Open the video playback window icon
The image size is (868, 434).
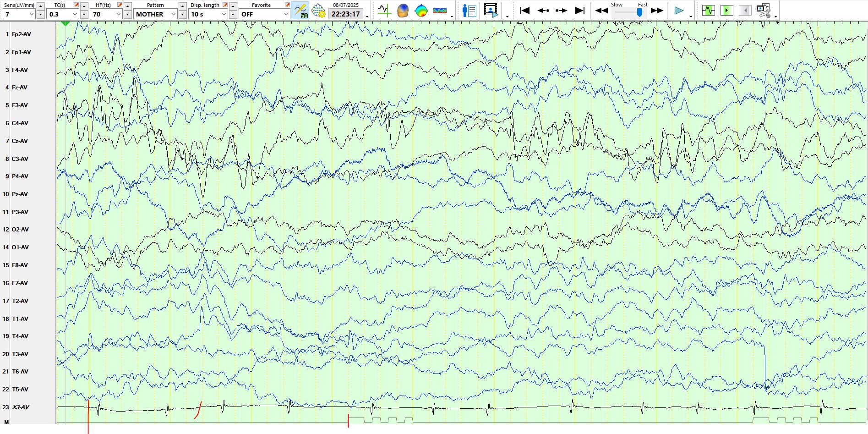491,10
